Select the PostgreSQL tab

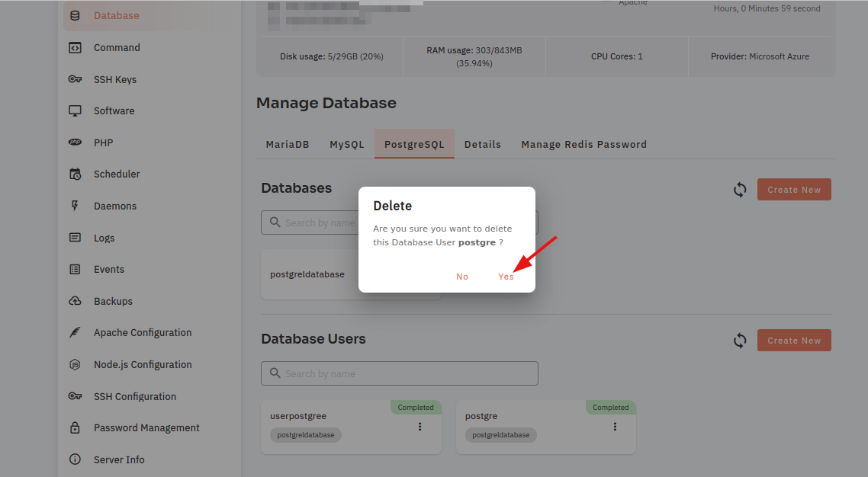point(414,144)
